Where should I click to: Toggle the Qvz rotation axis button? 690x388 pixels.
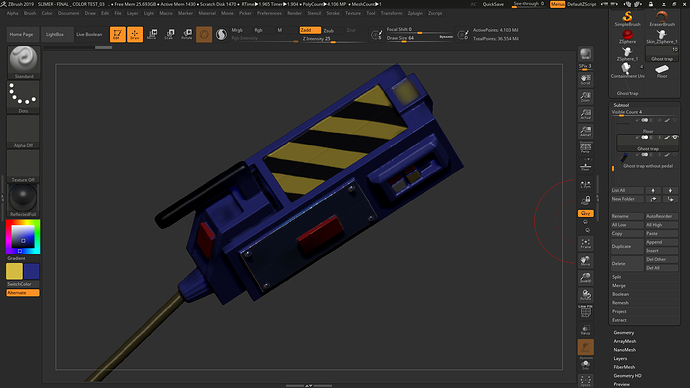[x=585, y=213]
